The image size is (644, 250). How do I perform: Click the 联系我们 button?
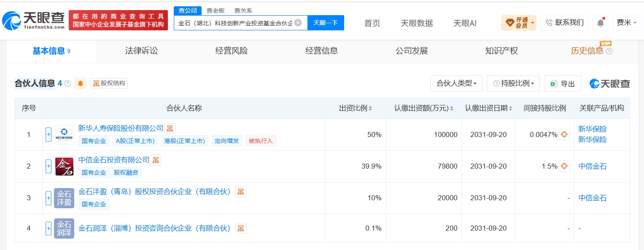[564, 22]
